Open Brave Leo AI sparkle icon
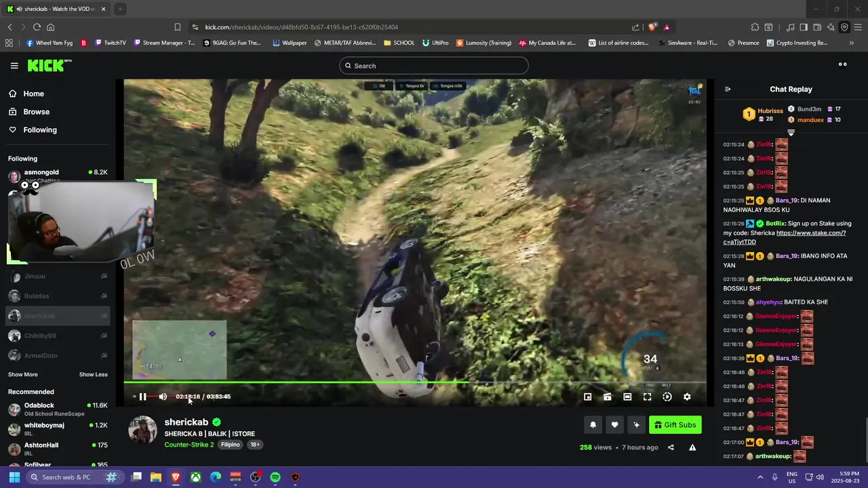Image resolution: width=868 pixels, height=488 pixels. click(831, 27)
